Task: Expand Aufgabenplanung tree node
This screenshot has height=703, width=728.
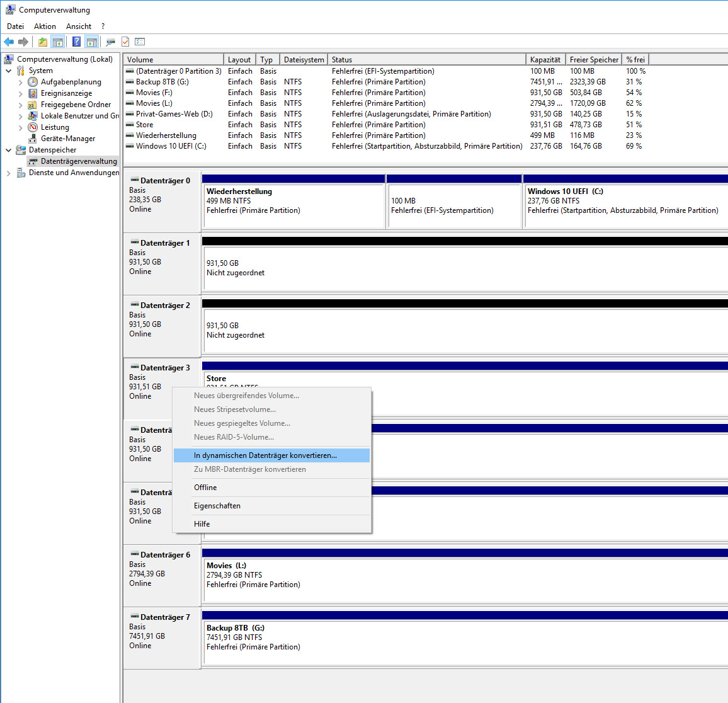Action: click(x=20, y=82)
